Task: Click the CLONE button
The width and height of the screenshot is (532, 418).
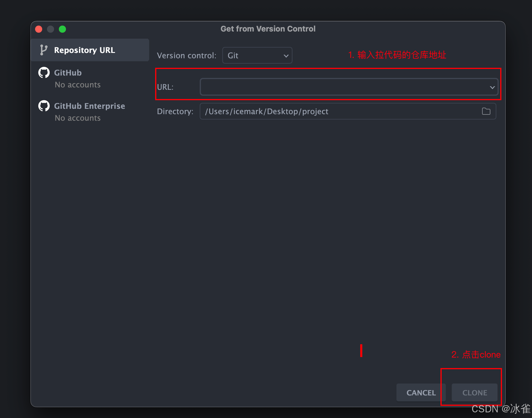Action: [474, 392]
